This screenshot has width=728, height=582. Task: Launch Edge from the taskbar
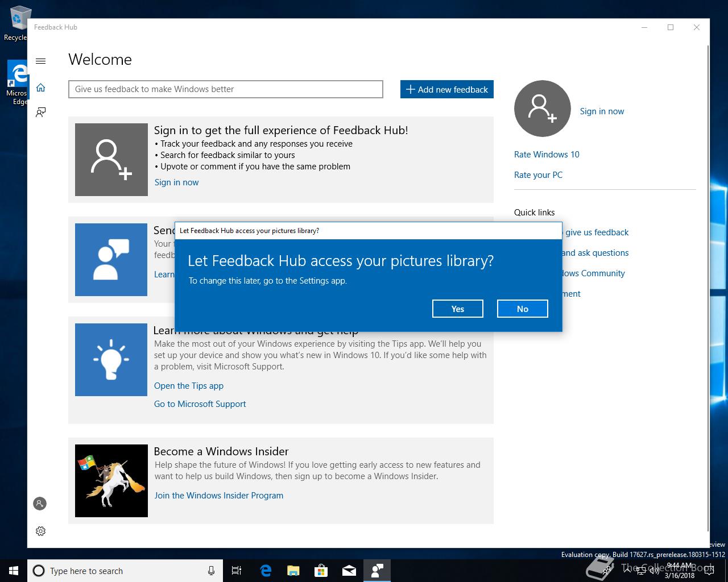pos(266,571)
